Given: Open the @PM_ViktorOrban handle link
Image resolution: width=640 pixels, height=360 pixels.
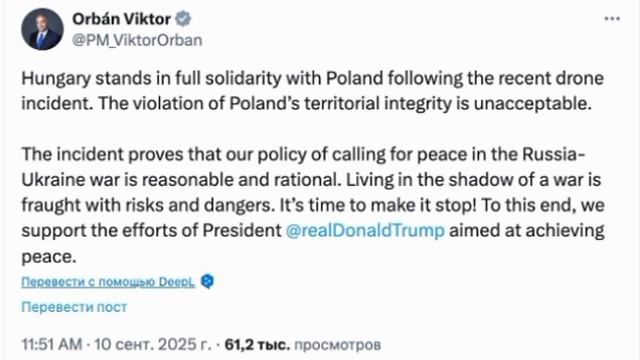Looking at the screenshot, I should pos(137,40).
